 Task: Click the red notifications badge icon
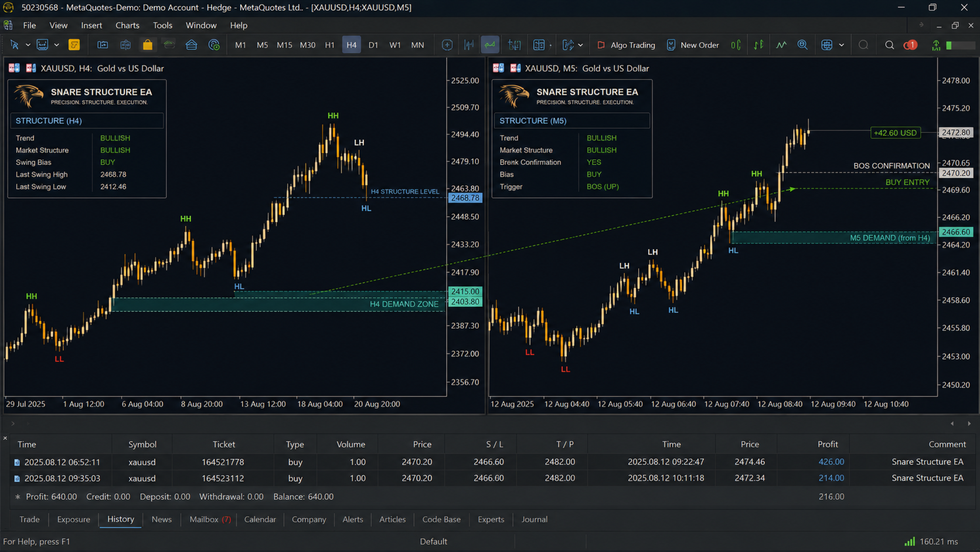pos(910,45)
